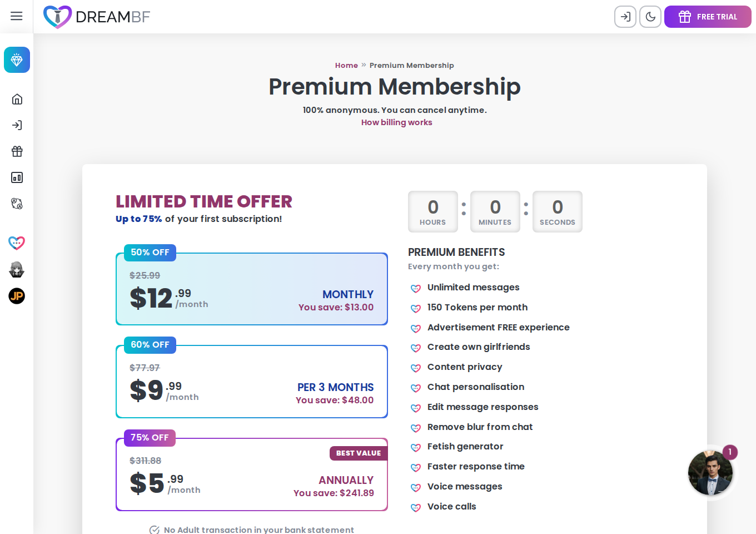
Task: Click the sidebar sign-in arrow icon
Action: tap(17, 125)
